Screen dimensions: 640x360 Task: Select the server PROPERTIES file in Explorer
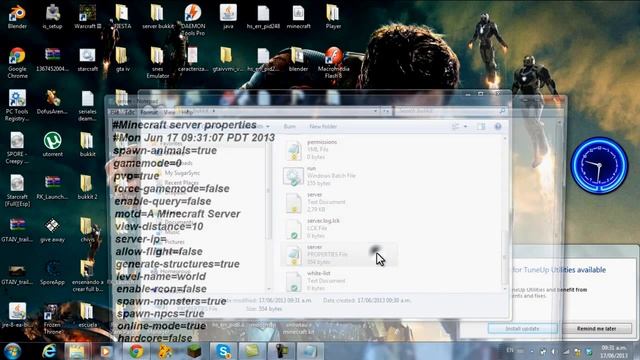point(339,255)
